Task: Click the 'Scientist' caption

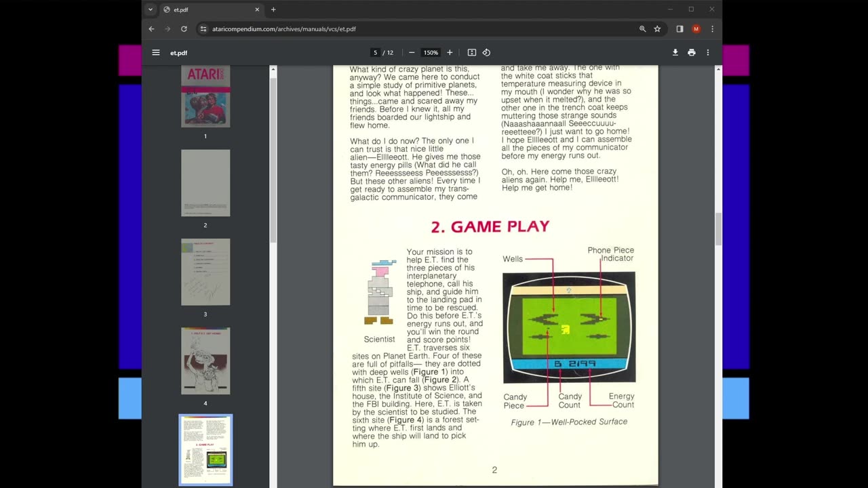Action: [379, 339]
